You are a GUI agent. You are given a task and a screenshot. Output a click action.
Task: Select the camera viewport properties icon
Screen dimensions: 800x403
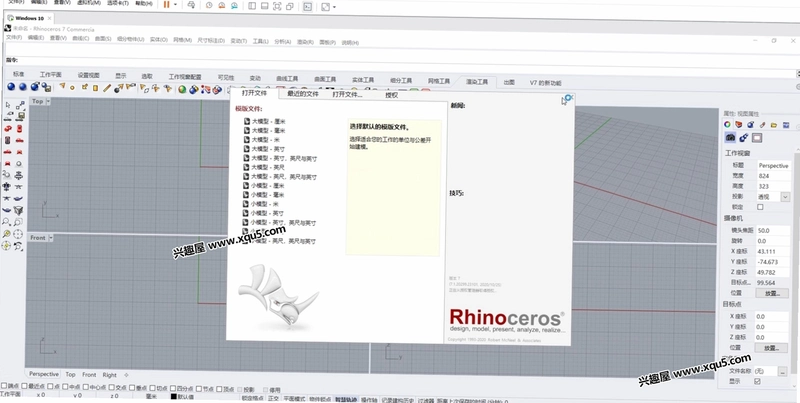pos(730,137)
